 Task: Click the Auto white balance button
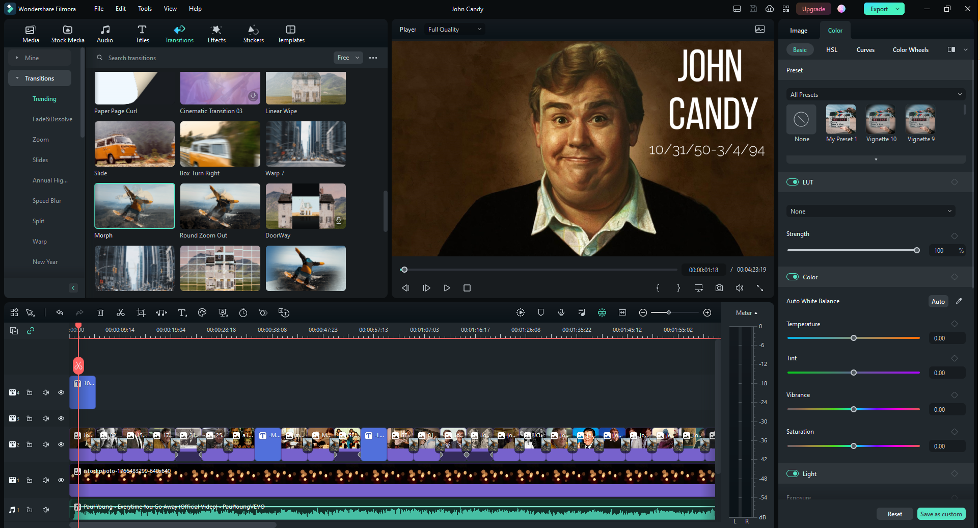(938, 301)
